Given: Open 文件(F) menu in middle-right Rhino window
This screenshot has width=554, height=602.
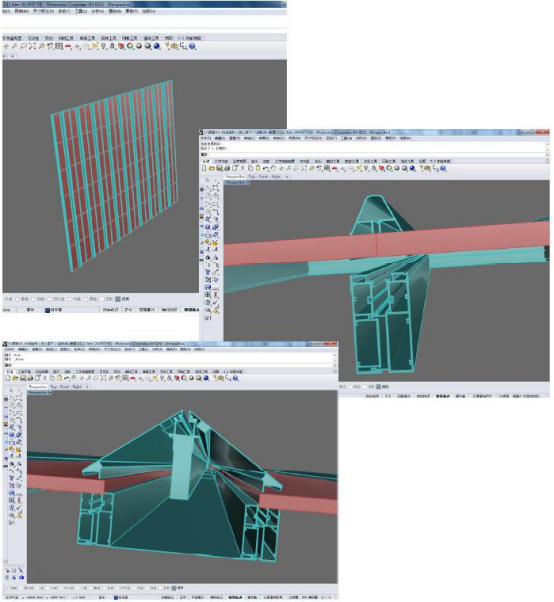Looking at the screenshot, I should pos(205,138).
